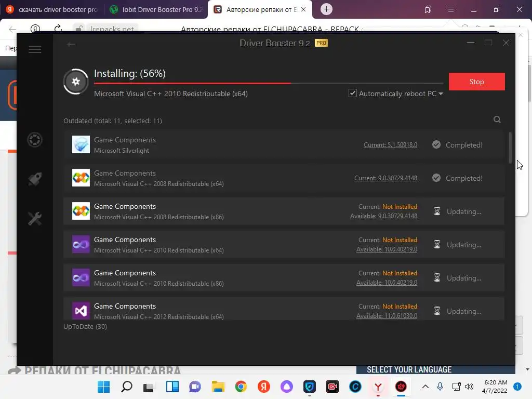532x399 pixels.
Task: Open Available: 10.0.40219.0 link for 2010 (x64)
Action: 387,249
